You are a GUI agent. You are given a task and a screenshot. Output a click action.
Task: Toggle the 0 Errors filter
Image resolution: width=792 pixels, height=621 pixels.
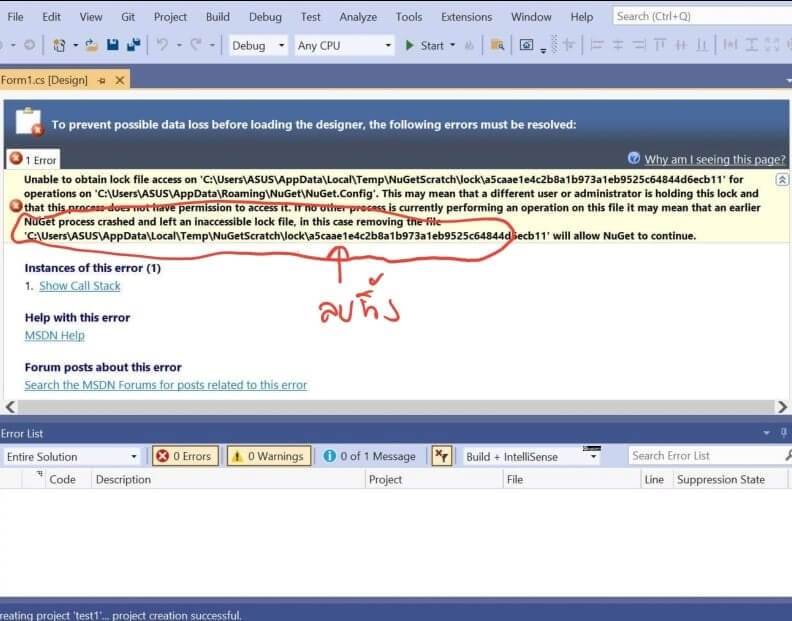[185, 456]
